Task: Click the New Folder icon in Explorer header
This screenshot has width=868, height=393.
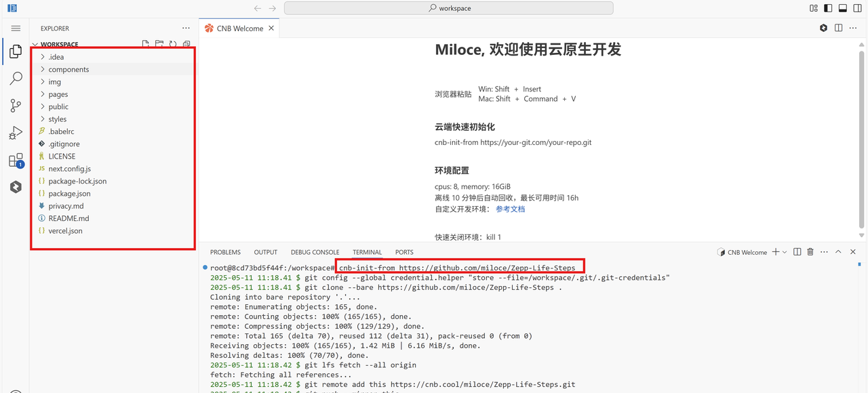Action: (159, 44)
